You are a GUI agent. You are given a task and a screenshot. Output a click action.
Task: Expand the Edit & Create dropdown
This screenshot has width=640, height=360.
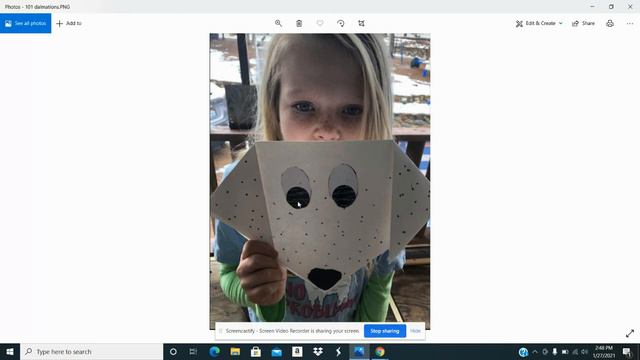click(539, 23)
